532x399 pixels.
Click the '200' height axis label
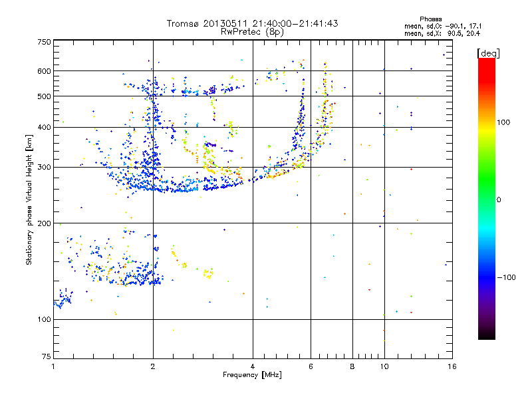[44, 223]
